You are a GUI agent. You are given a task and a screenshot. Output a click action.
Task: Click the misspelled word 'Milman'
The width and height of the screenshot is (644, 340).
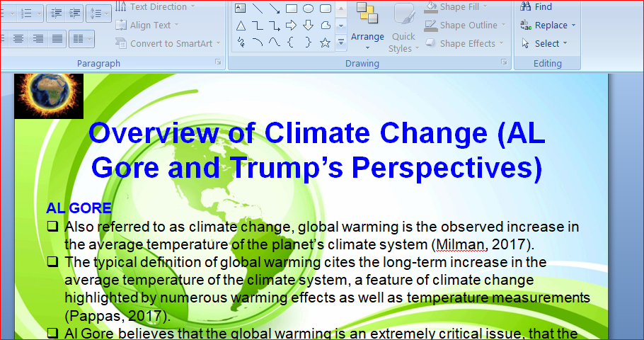click(461, 244)
